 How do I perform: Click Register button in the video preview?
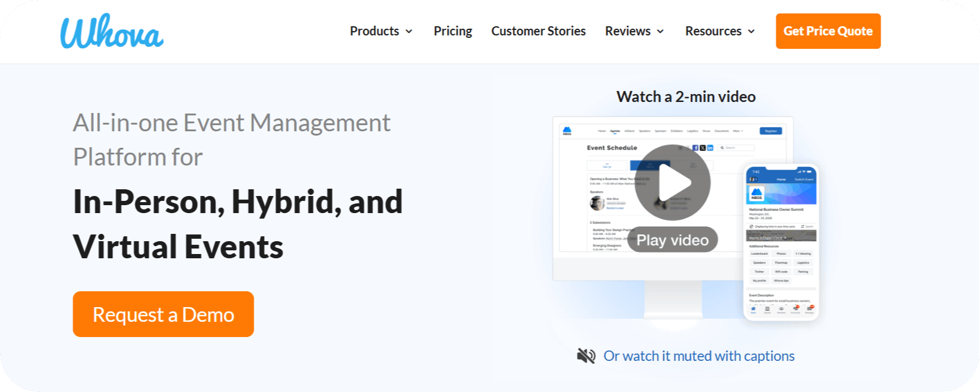point(771,131)
